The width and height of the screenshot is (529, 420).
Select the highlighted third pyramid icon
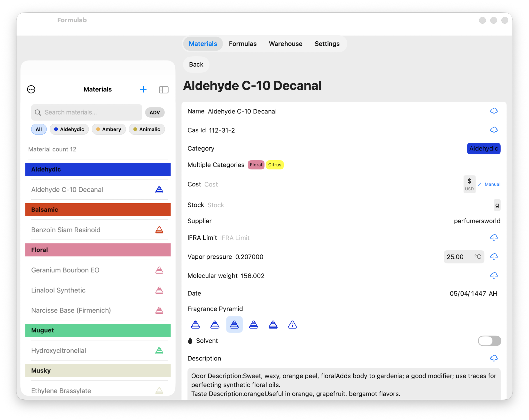point(234,324)
